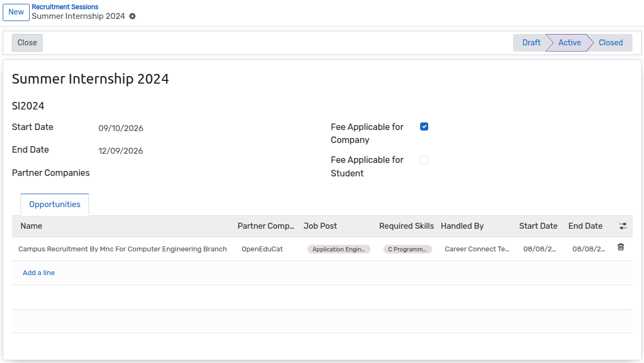Select the Application Engin... job post tag
644x363 pixels.
339,249
